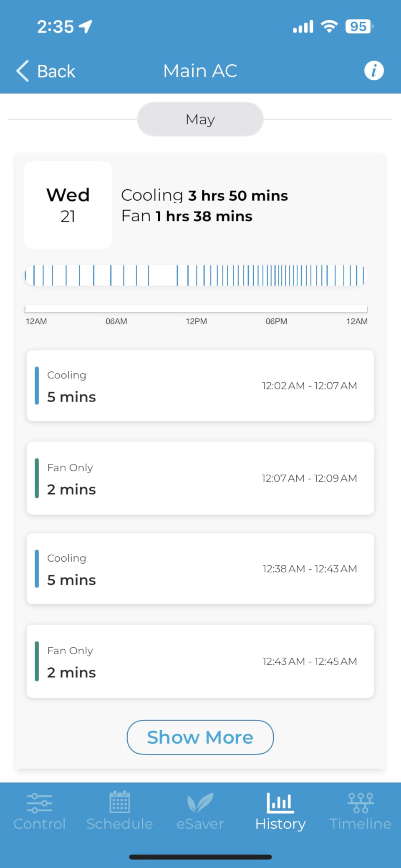This screenshot has height=868, width=401.
Task: Click the usage bar near 12PM
Action: [x=196, y=275]
